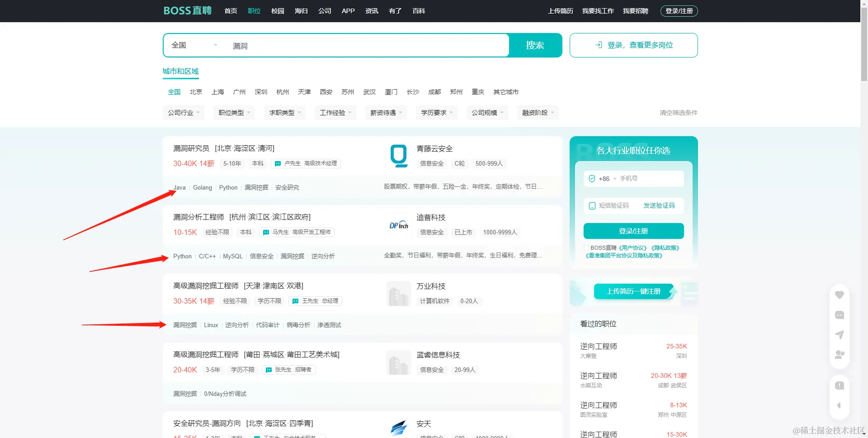Screen dimensions: 868x438
Task: Open 资讯 in top navigation
Action: [372, 11]
